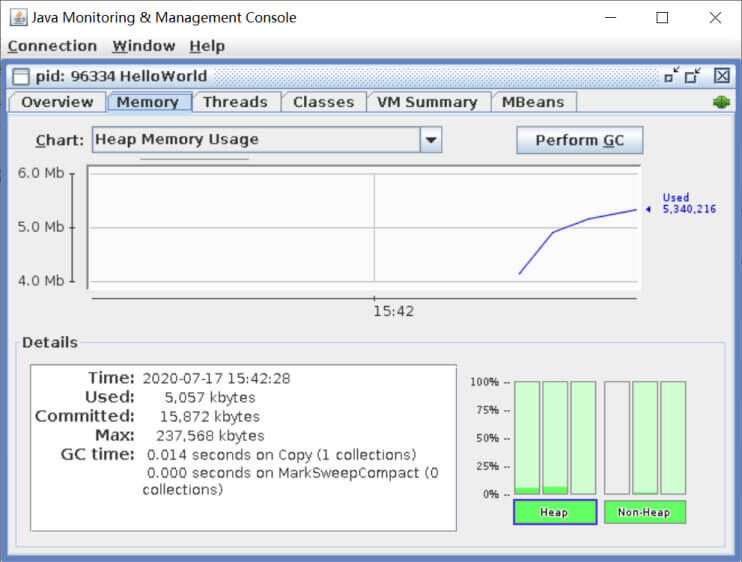Select the Non-Heap button under the bars

click(645, 512)
